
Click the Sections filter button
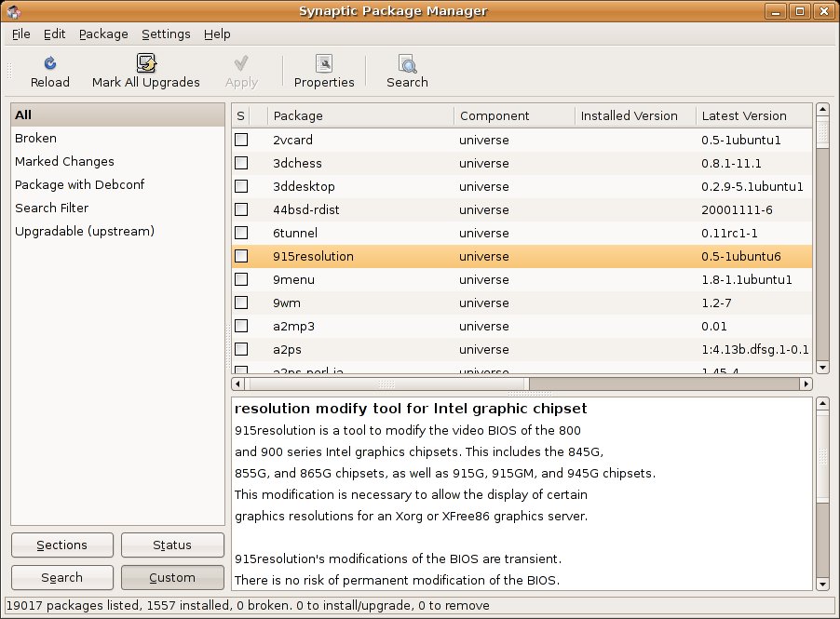click(62, 545)
